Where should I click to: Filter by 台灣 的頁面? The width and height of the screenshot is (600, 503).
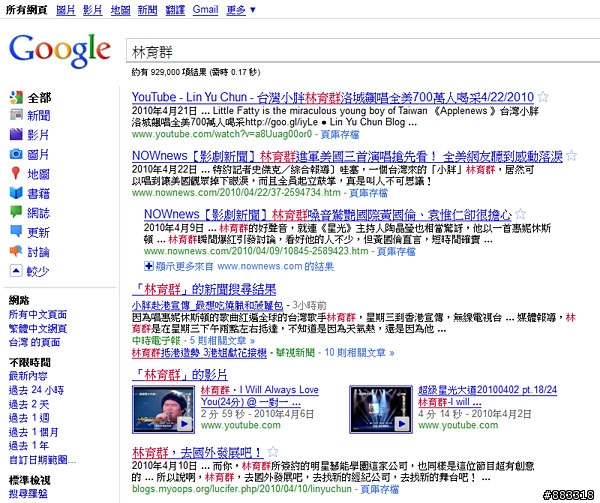coord(34,342)
